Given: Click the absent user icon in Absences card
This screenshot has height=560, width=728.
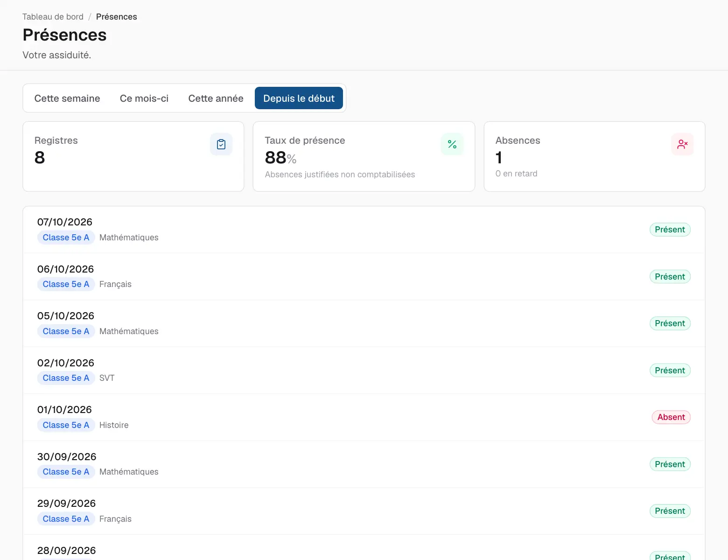Looking at the screenshot, I should pyautogui.click(x=682, y=144).
